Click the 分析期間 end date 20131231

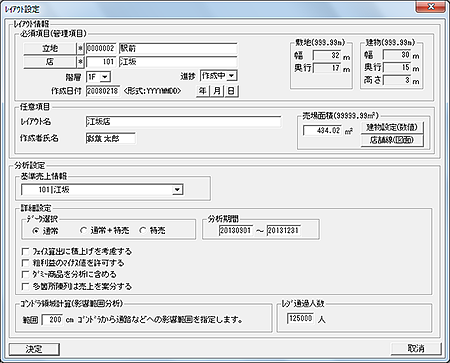click(x=283, y=231)
